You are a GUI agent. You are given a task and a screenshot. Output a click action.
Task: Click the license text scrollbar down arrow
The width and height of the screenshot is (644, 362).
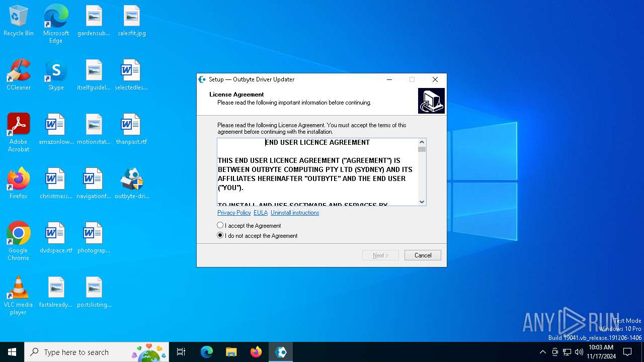422,202
